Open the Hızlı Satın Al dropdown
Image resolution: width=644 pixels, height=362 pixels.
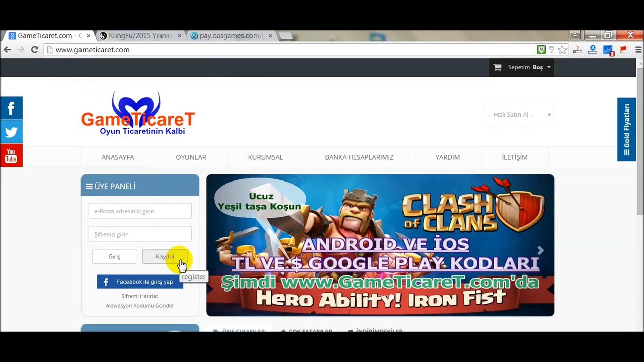point(519,115)
